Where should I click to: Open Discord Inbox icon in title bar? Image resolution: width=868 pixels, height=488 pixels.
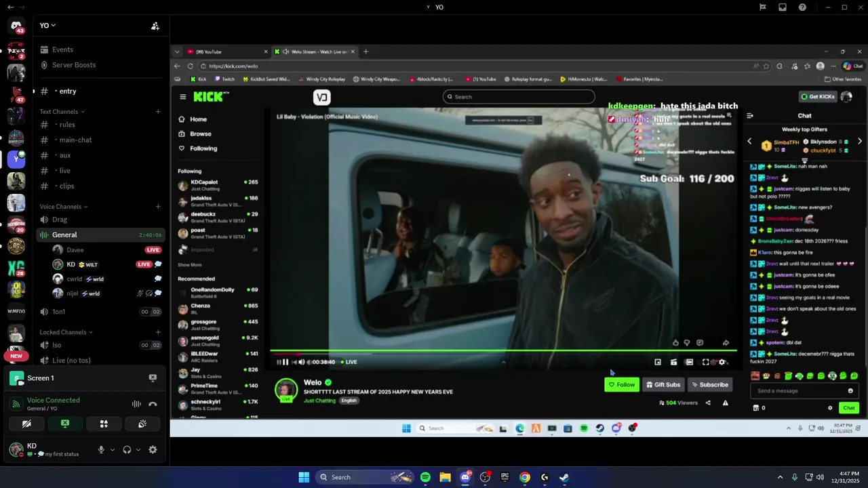click(783, 7)
